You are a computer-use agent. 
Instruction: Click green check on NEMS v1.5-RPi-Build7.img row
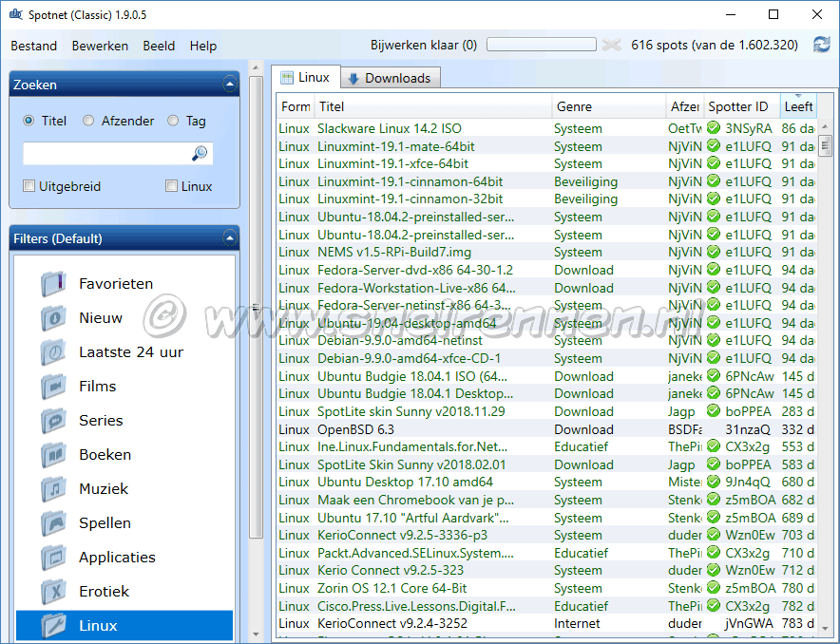click(x=713, y=252)
